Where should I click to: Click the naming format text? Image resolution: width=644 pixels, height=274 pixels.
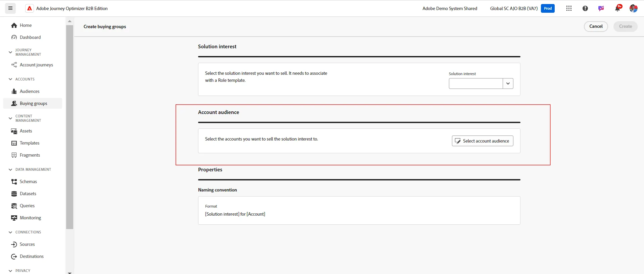tap(235, 214)
